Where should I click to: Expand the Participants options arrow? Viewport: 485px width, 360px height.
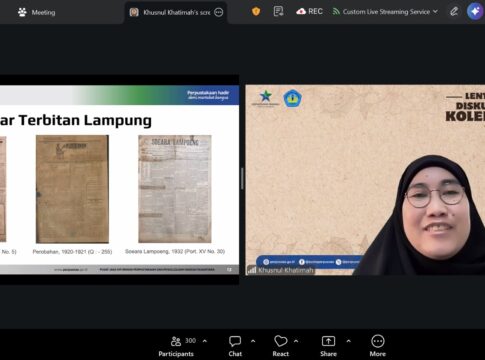pos(205,341)
